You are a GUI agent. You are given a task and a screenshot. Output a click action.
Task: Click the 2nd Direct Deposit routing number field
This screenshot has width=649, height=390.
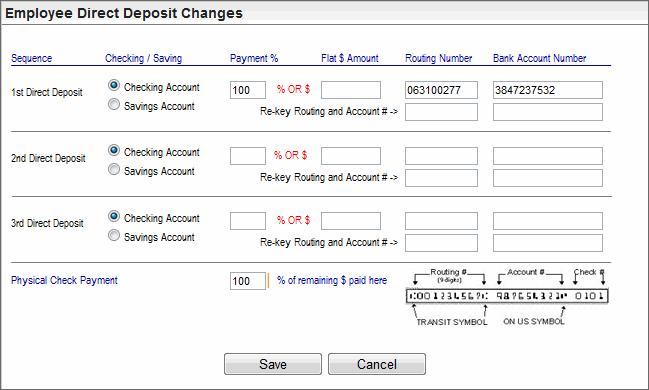(441, 156)
